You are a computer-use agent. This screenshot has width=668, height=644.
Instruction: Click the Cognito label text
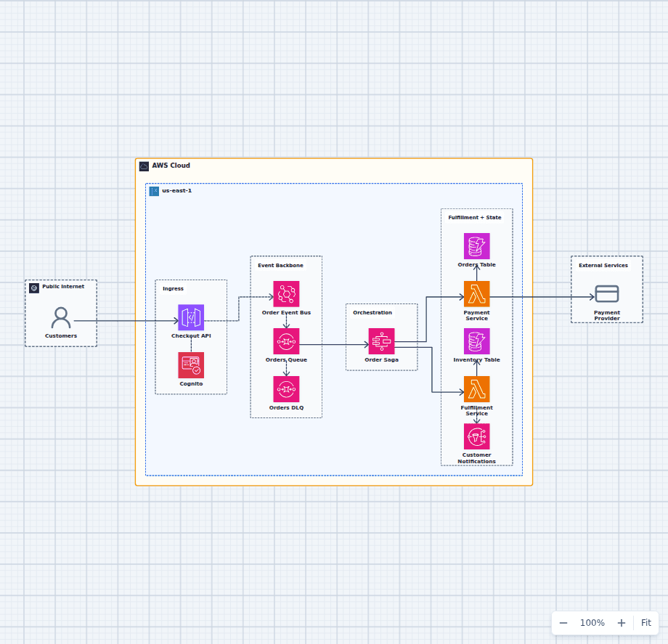tap(191, 383)
